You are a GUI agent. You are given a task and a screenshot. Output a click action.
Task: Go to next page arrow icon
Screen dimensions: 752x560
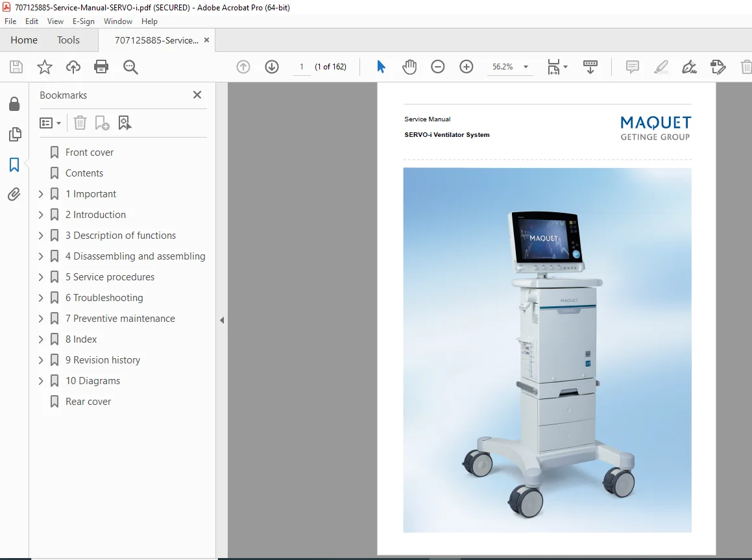(272, 67)
